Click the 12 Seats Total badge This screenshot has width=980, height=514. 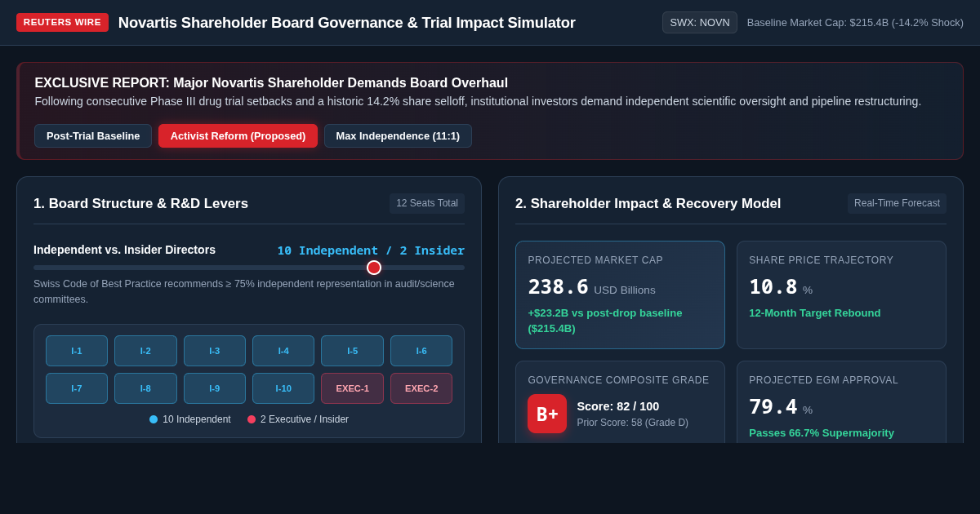tap(427, 203)
